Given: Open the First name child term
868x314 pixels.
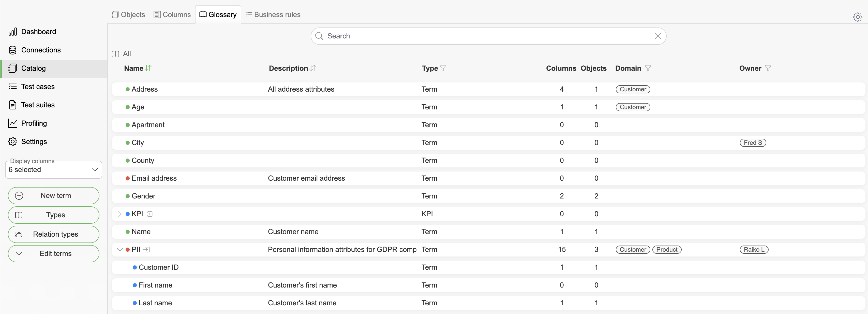Looking at the screenshot, I should tap(155, 285).
